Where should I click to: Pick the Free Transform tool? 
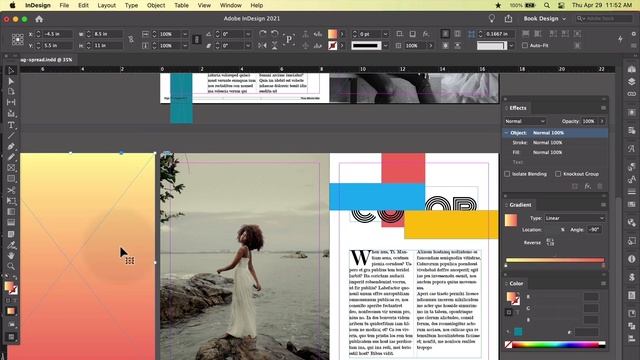tap(11, 201)
